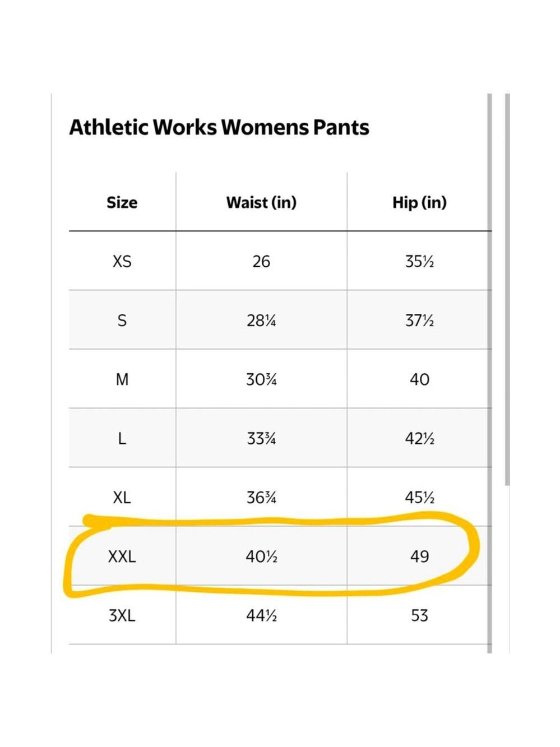Select the Waist (in) column header
The image size is (560, 747).
click(x=261, y=202)
